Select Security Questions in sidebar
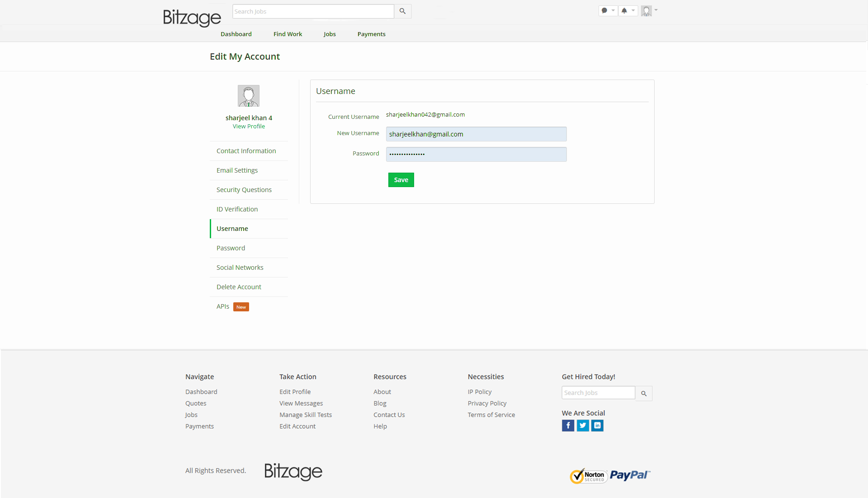This screenshot has height=498, width=868. 244,190
